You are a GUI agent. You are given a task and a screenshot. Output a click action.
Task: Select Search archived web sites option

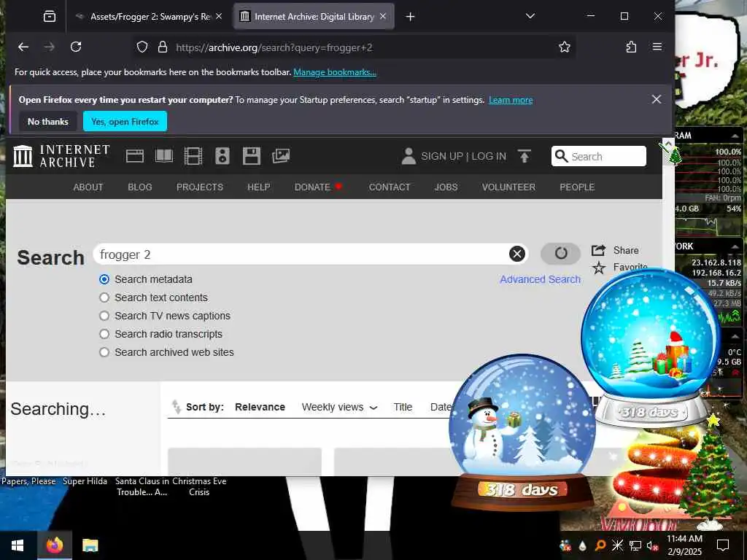(104, 352)
